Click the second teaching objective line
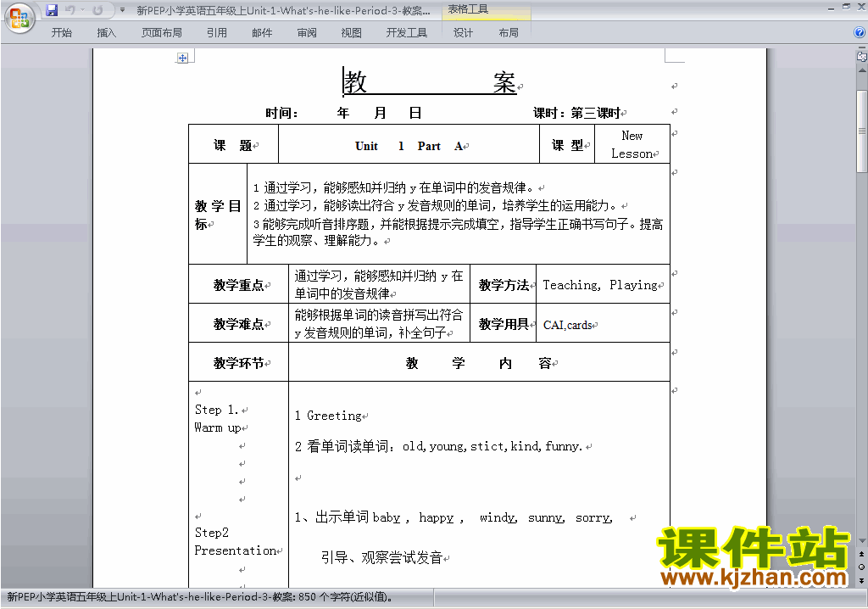The width and height of the screenshot is (868, 609). (435, 205)
